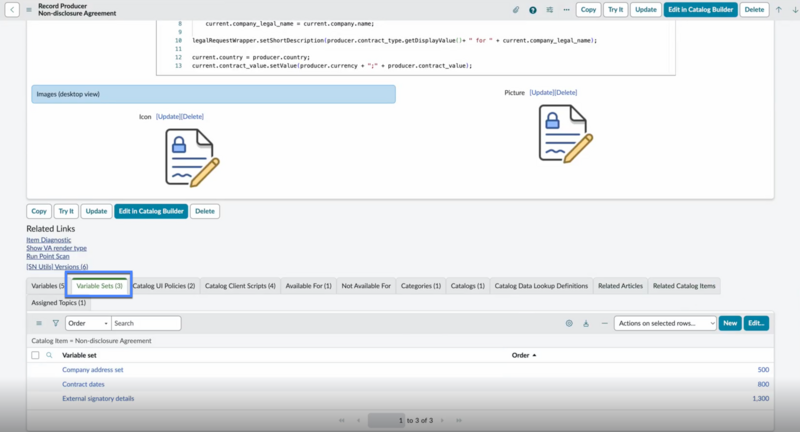This screenshot has height=432, width=800.
Task: Open the Related Catalog Items tab
Action: click(x=684, y=286)
